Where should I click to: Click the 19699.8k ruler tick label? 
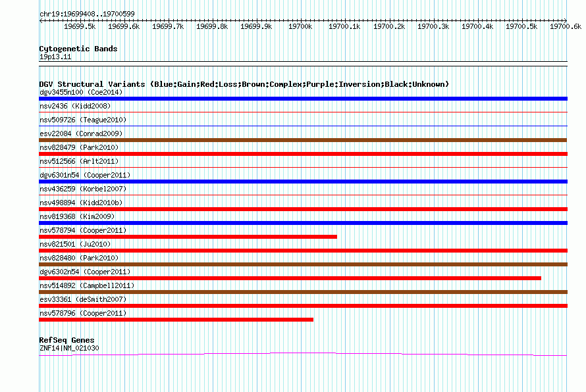[212, 26]
